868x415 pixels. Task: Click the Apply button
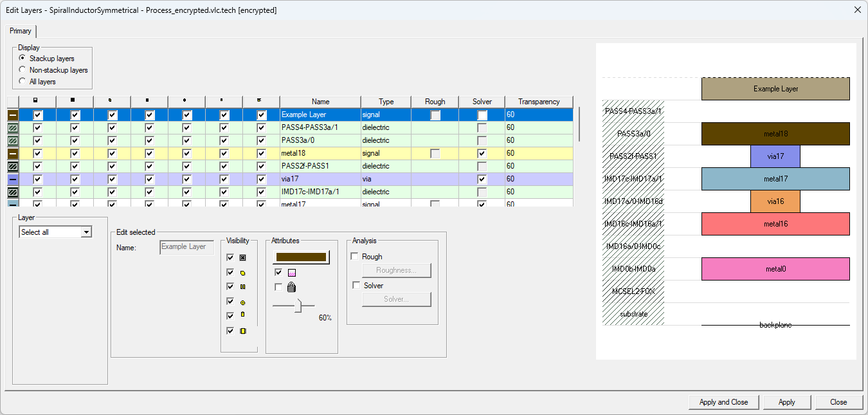pos(786,401)
